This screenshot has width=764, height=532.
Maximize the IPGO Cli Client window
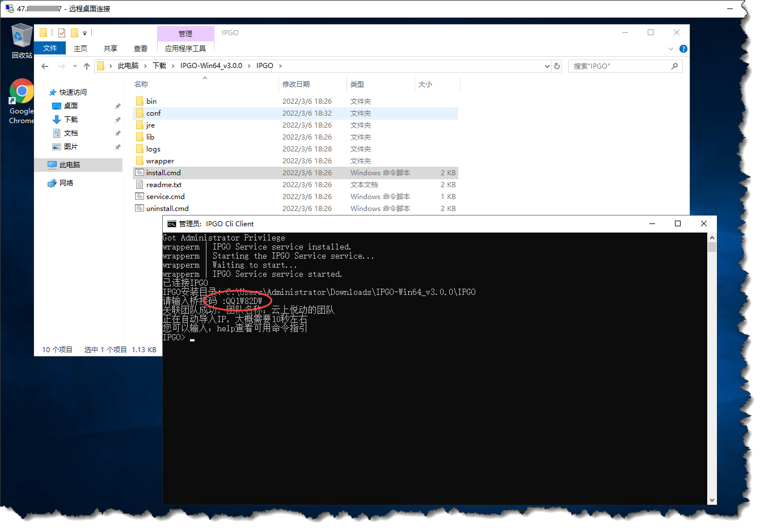tap(678, 223)
